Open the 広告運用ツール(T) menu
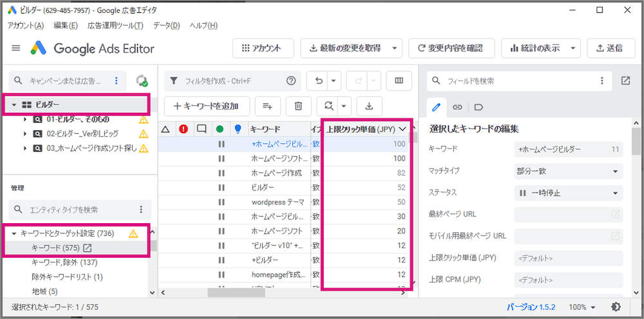Image resolution: width=644 pixels, height=319 pixels. pyautogui.click(x=115, y=26)
